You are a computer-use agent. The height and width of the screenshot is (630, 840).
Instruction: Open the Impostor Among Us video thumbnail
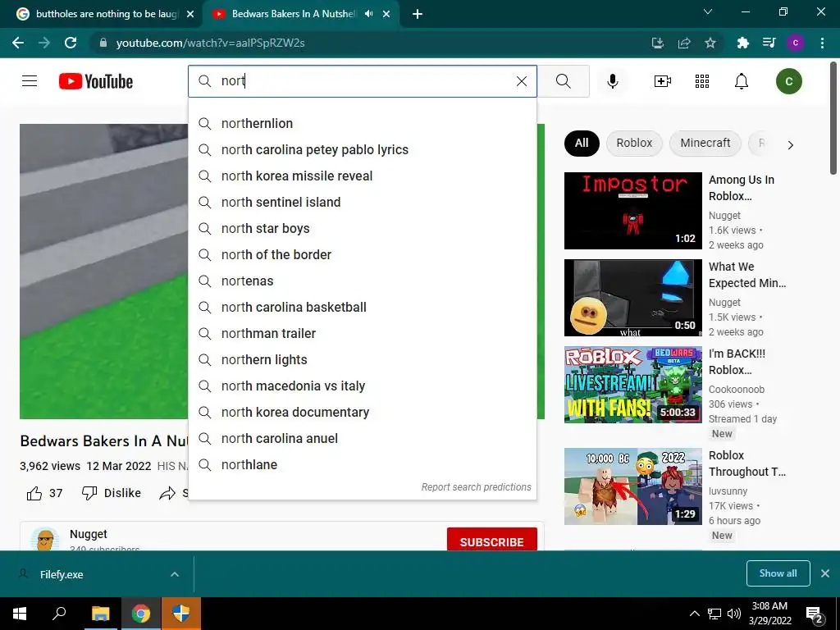632,211
